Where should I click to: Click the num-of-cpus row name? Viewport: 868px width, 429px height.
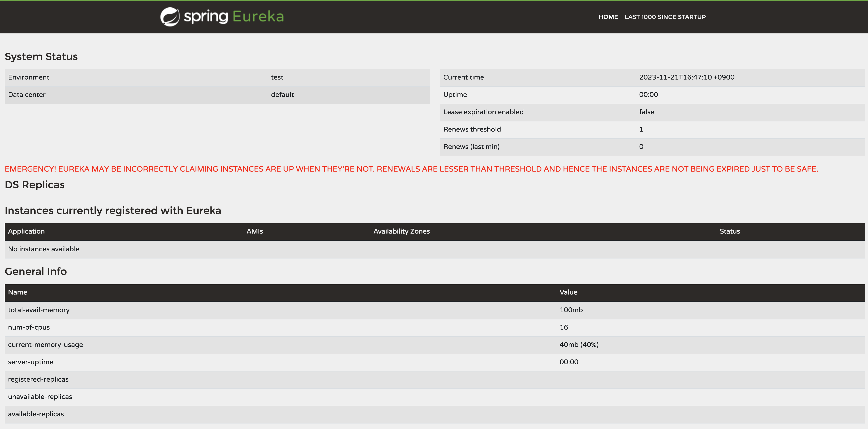tap(29, 327)
